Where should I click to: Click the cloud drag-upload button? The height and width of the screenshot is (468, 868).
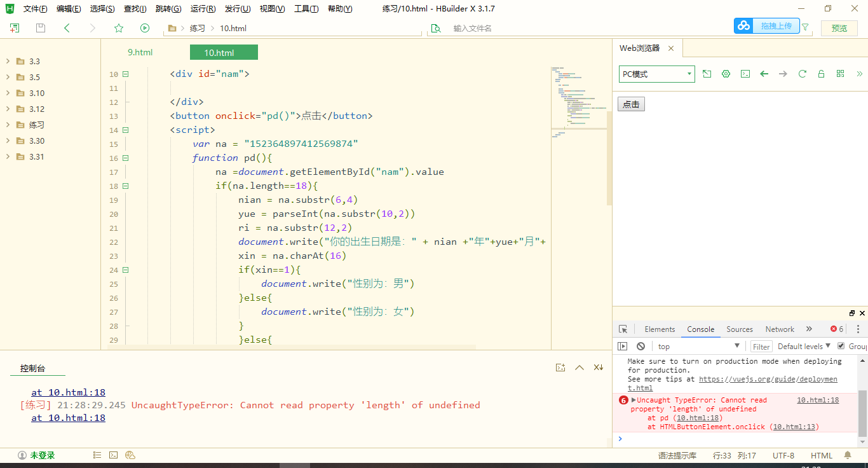pyautogui.click(x=767, y=26)
